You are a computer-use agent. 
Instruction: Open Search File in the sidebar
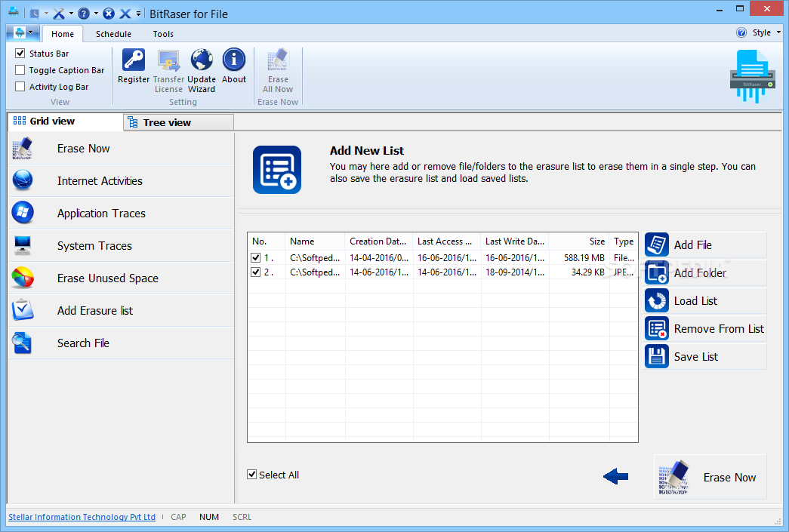(122, 343)
